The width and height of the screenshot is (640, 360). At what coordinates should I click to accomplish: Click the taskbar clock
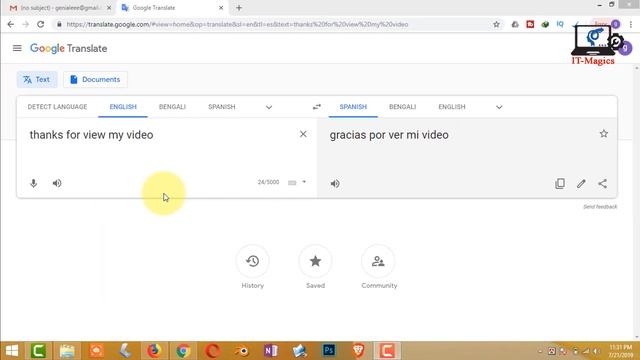tap(621, 351)
